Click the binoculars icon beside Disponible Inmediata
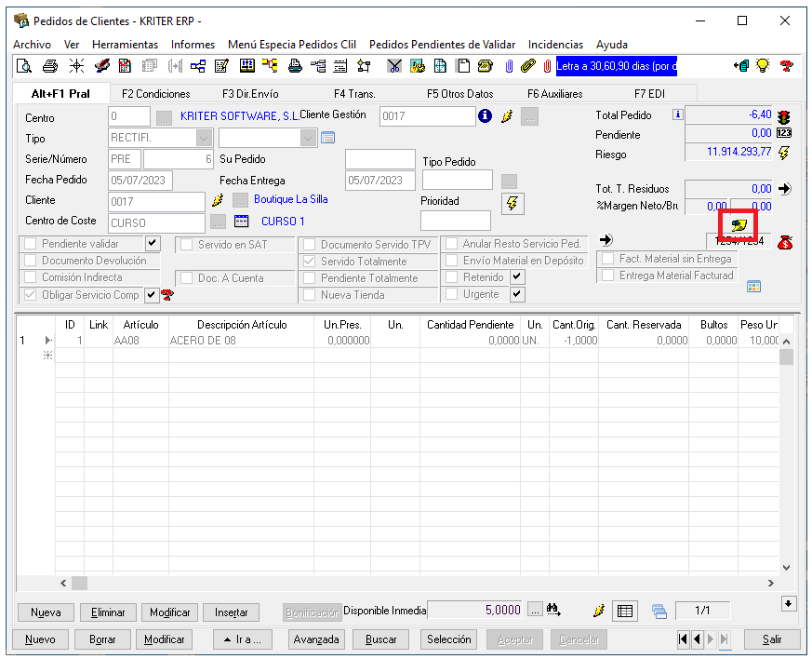This screenshot has width=812, height=659. click(555, 611)
